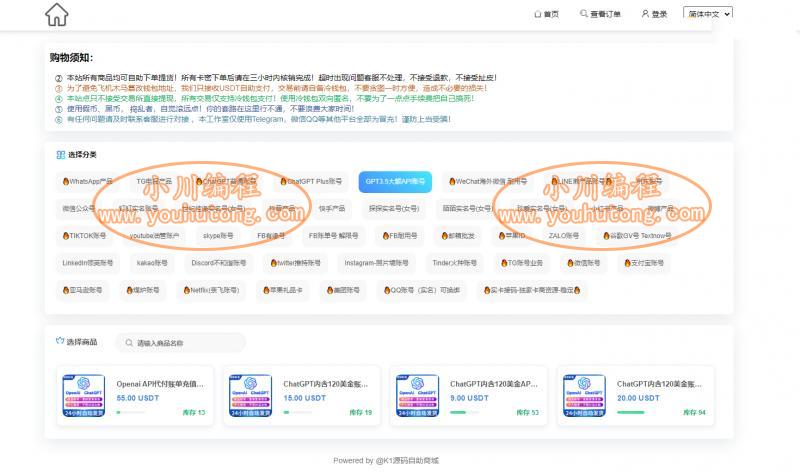Click the Powered by @K1源码自助商城 footer text
The width and height of the screenshot is (800, 473).
(386, 460)
